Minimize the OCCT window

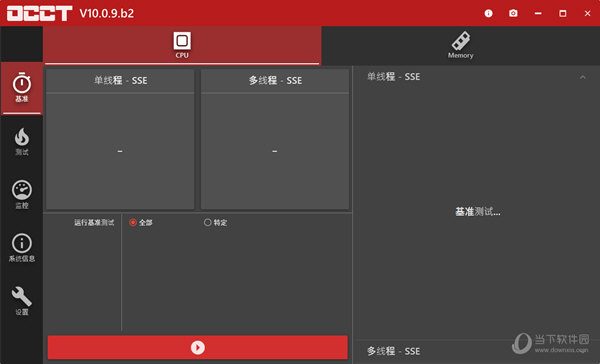[538, 13]
